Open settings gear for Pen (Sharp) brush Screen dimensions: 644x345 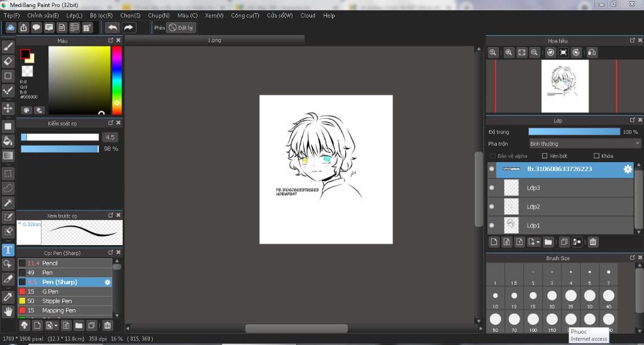coord(107,282)
